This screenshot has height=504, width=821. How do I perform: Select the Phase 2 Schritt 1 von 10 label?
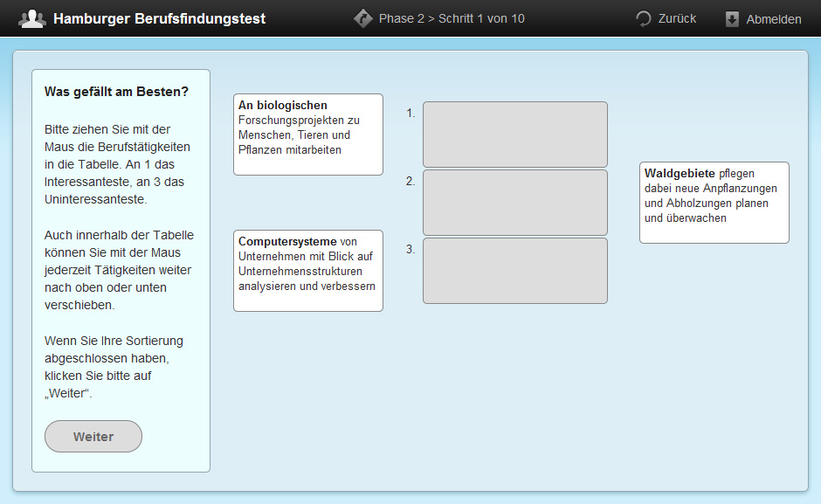tap(452, 18)
